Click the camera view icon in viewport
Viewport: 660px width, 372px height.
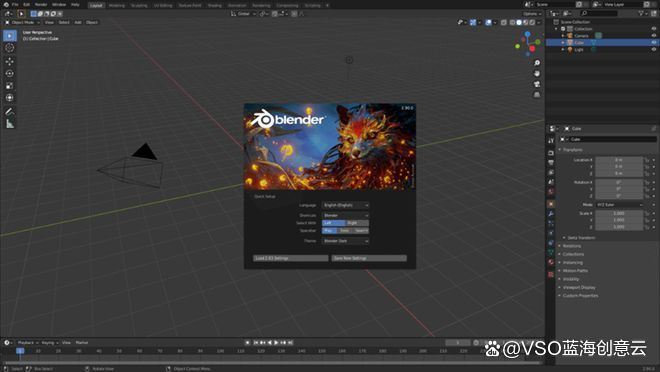537,84
